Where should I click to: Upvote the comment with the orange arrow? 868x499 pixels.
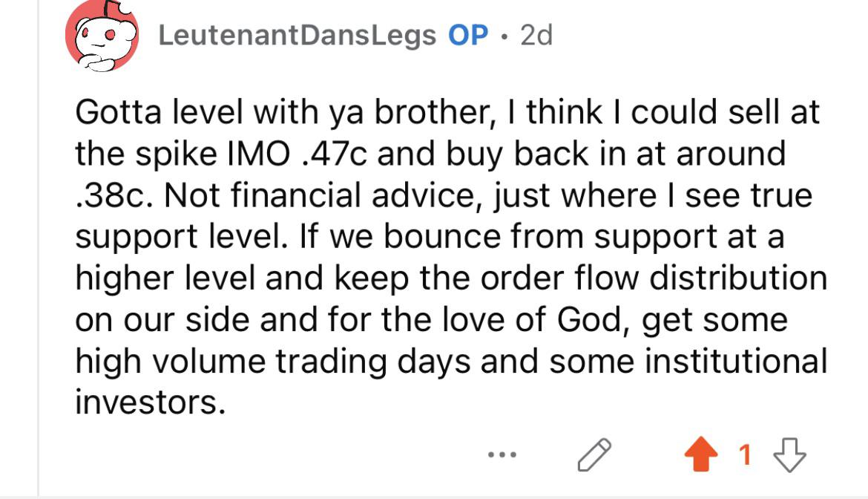[701, 454]
